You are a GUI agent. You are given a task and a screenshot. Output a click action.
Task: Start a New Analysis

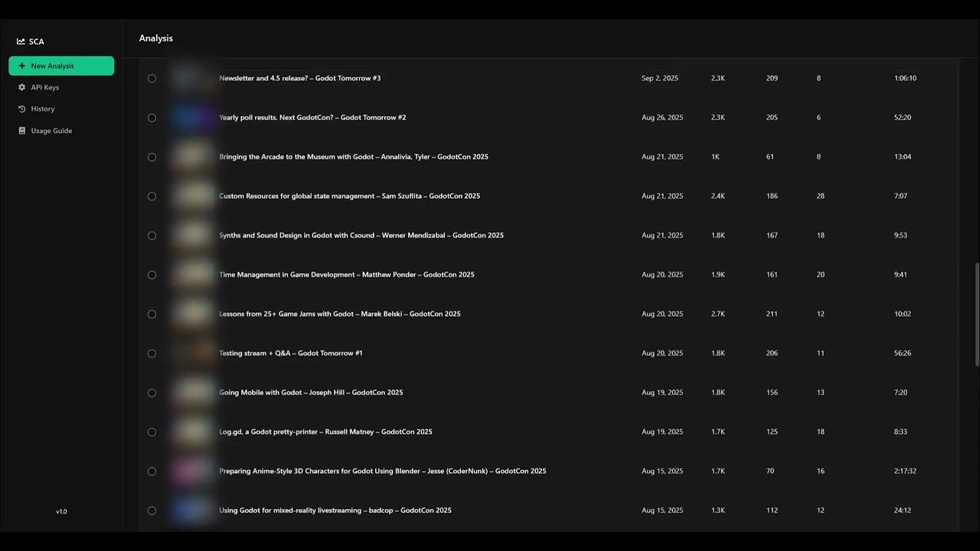coord(61,66)
